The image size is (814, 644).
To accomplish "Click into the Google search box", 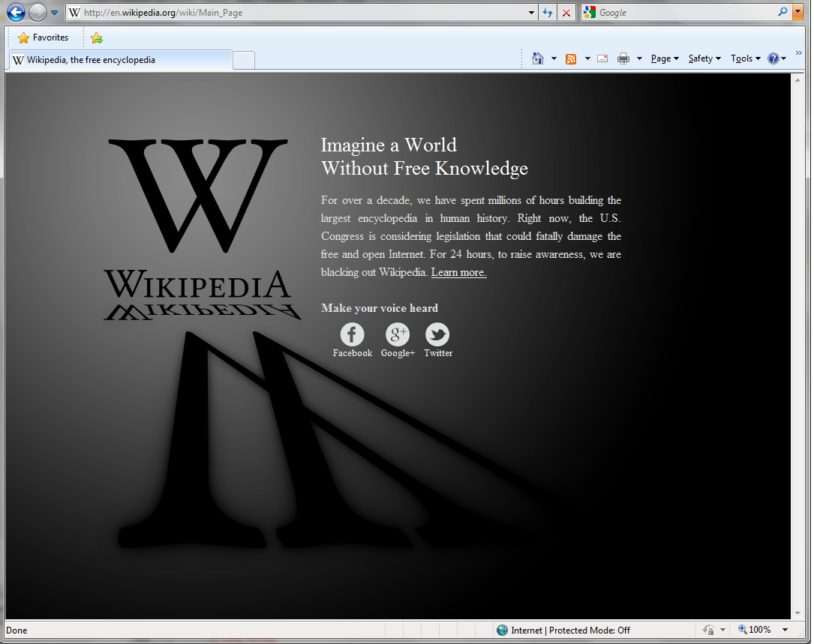I will click(x=685, y=13).
